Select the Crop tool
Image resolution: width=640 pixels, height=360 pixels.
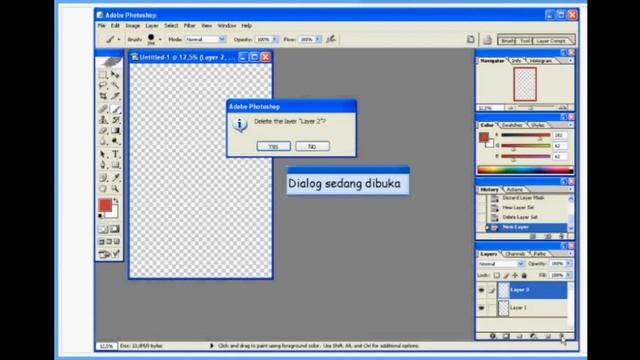click(103, 96)
